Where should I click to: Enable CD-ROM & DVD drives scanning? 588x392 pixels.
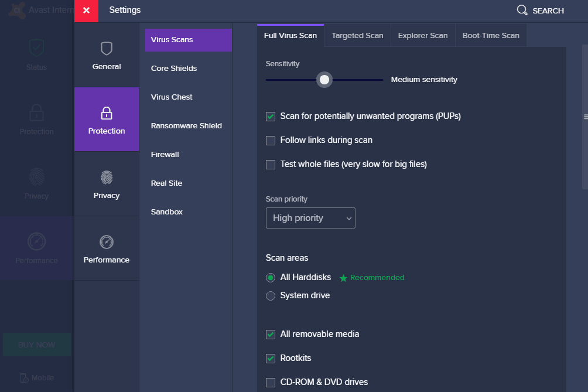(x=270, y=381)
